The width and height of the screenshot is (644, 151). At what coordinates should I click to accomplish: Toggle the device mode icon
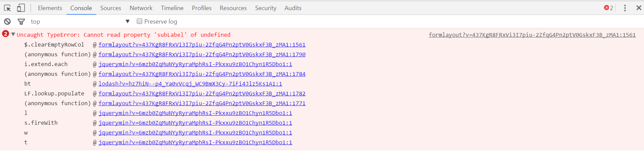(21, 8)
